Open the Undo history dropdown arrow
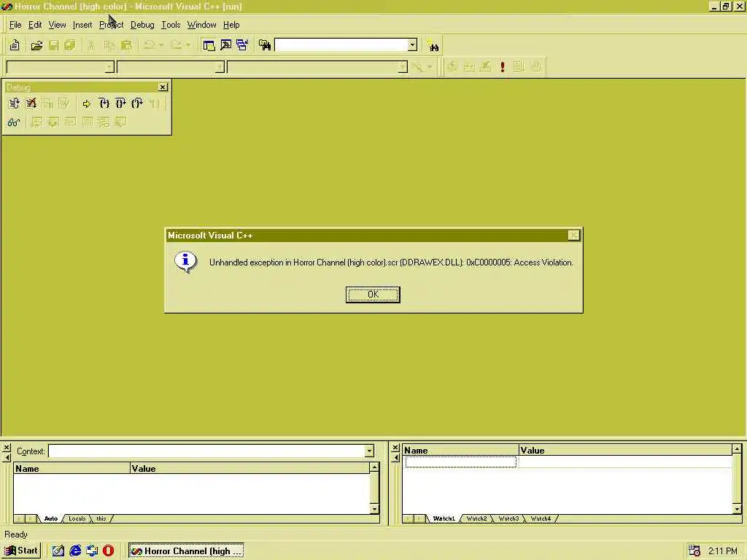Image resolution: width=747 pixels, height=560 pixels. pos(161,45)
